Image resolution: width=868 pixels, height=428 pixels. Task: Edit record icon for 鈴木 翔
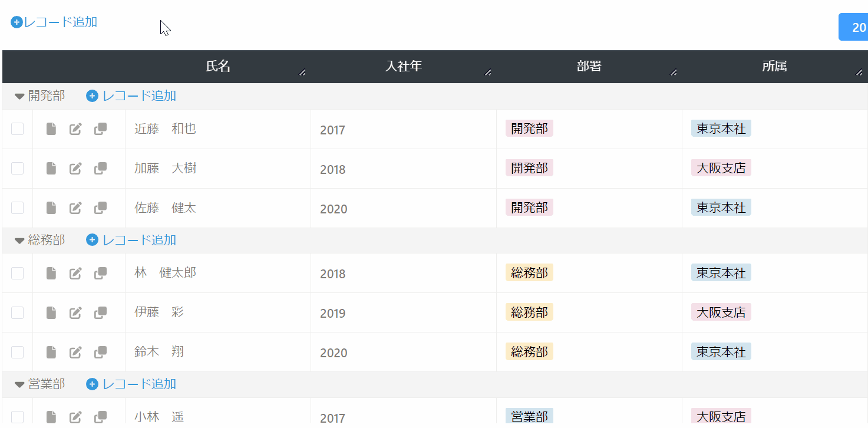[x=75, y=352]
